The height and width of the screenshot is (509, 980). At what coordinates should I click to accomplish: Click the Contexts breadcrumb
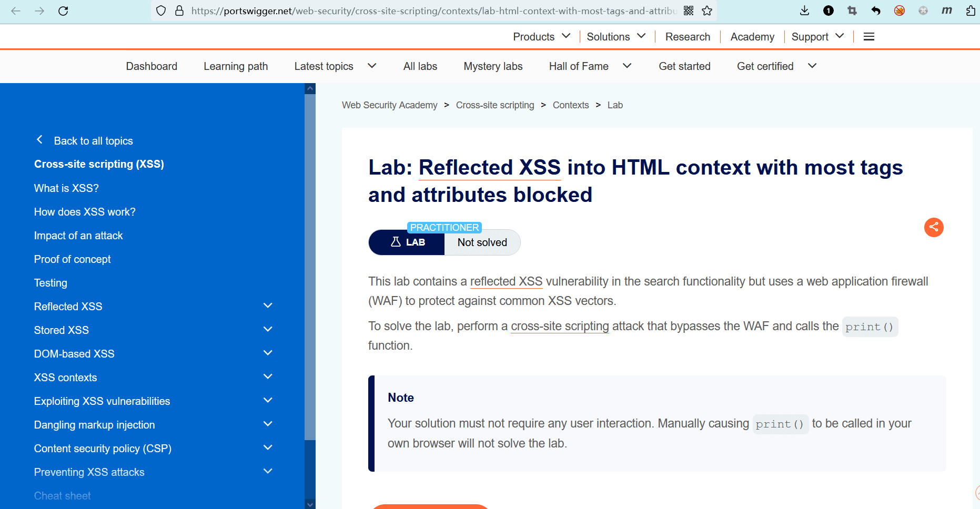571,105
